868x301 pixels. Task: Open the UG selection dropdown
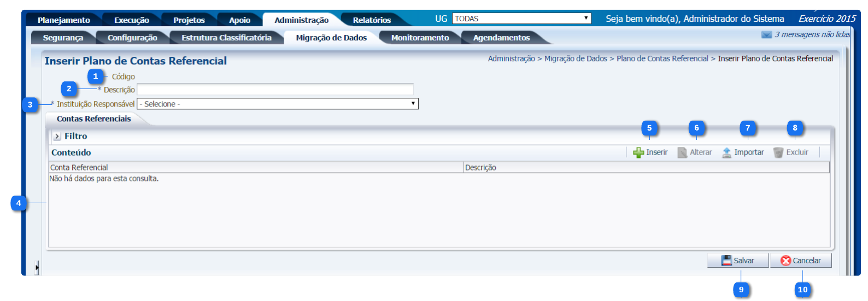tap(521, 19)
